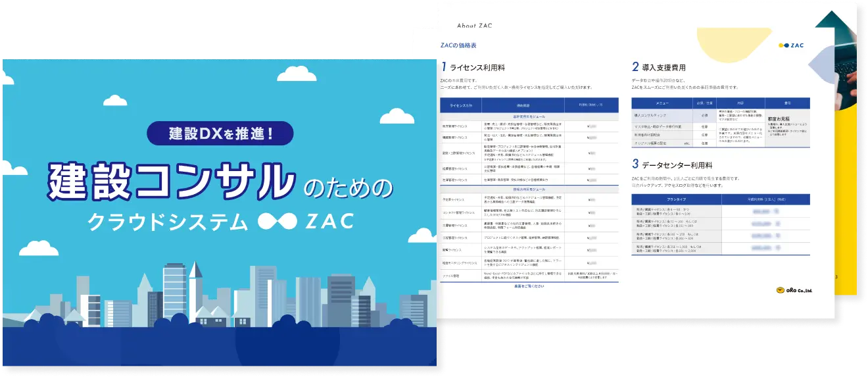This screenshot has width=868, height=377.
Task: Click the 1 ライセンス利用料 heading
Action: pos(473,66)
